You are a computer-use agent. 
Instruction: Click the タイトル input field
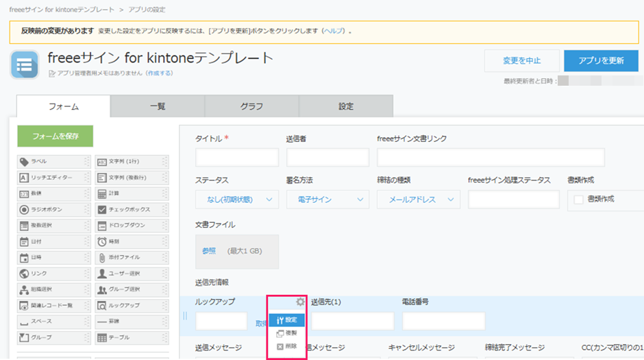tap(237, 158)
